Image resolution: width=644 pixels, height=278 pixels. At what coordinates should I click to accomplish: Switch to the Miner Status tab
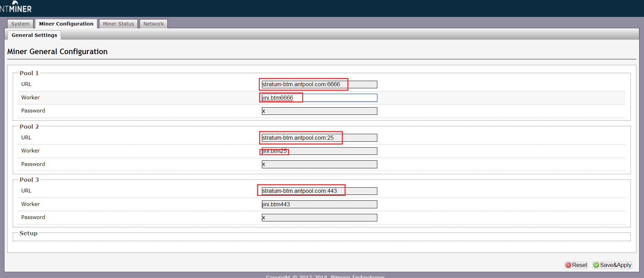click(x=118, y=24)
